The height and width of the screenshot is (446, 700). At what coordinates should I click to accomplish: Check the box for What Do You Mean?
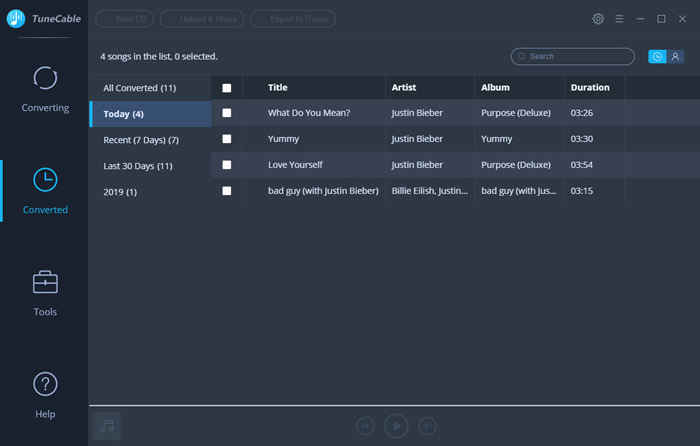[x=227, y=113]
